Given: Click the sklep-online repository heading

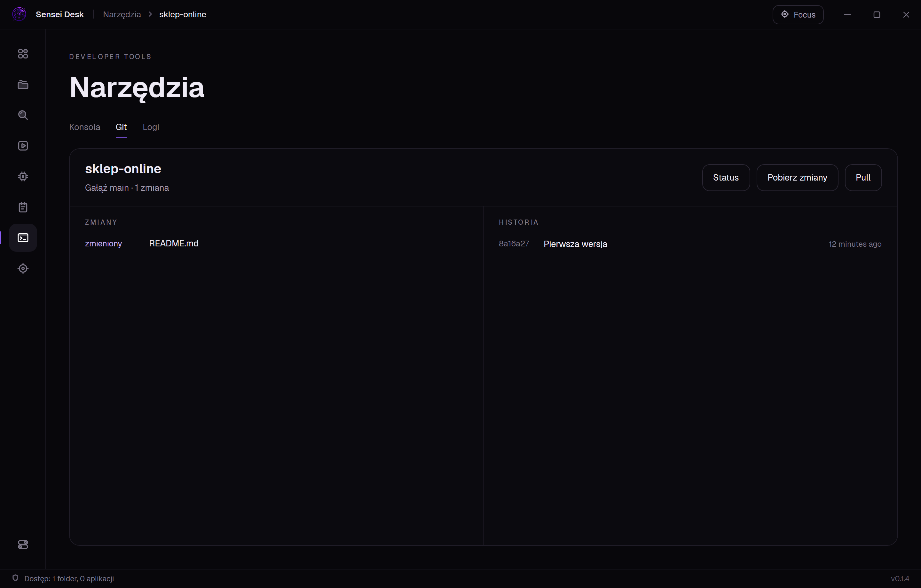Looking at the screenshot, I should click(123, 169).
